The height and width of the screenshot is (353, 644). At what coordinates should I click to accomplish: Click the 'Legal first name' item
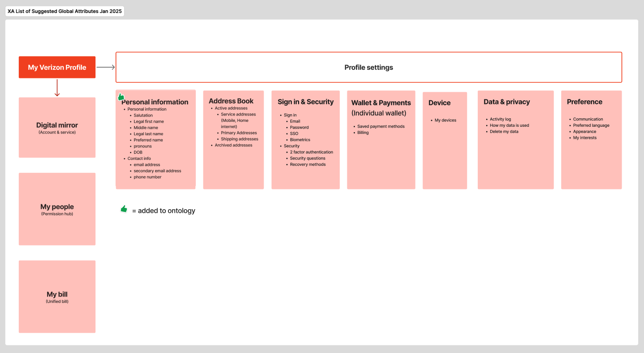[149, 122]
